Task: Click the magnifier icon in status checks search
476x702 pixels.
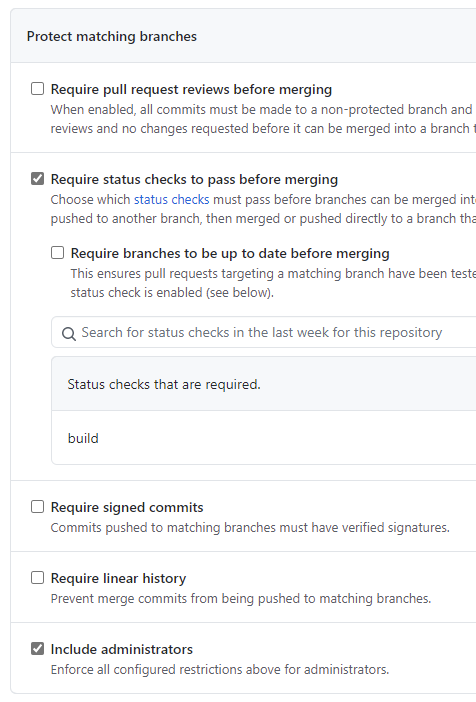Action: (x=69, y=334)
